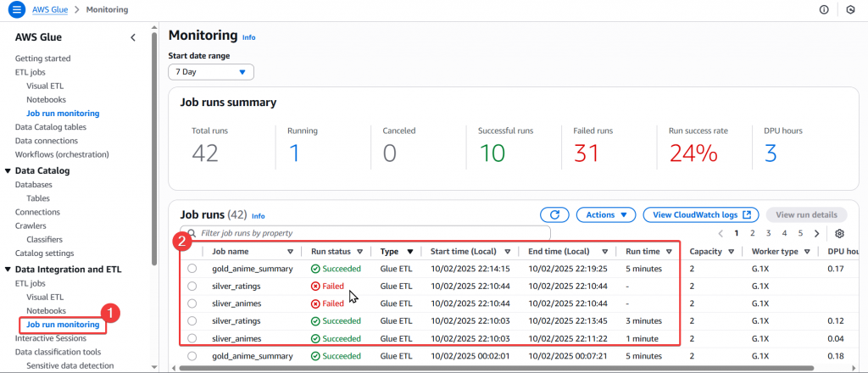The width and height of the screenshot is (868, 373).
Task: Go to previous page of job runs
Action: coord(721,233)
